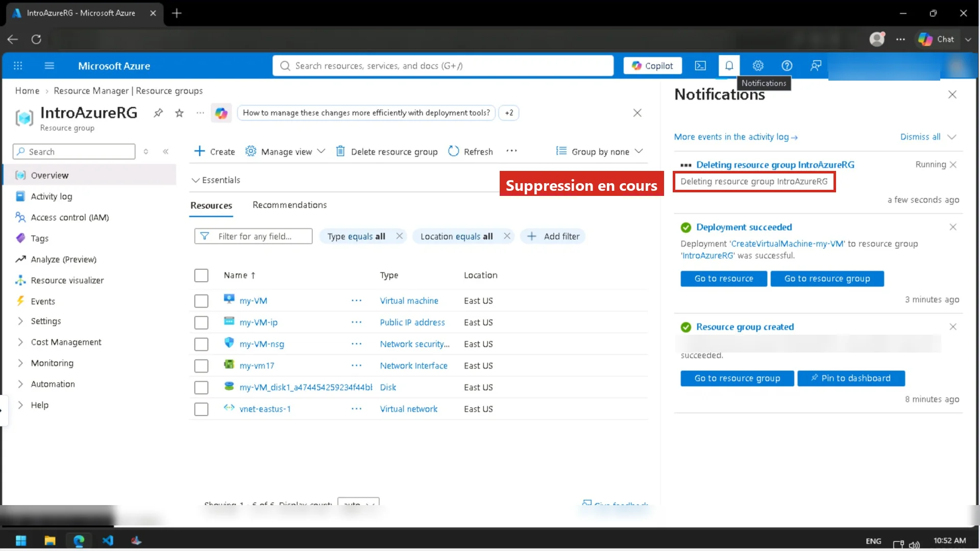Open the Manage view dropdown
This screenshot has height=551, width=980.
[x=285, y=152]
